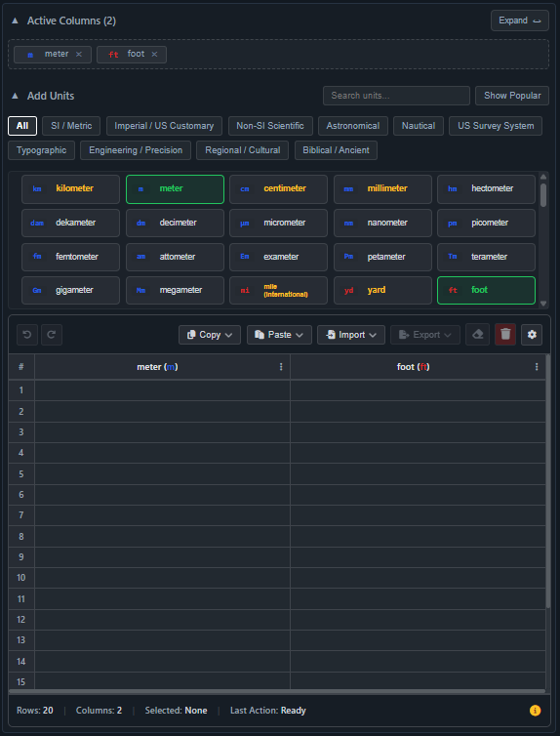Click the table horizontal scrollbar
This screenshot has width=560, height=736.
(277, 691)
